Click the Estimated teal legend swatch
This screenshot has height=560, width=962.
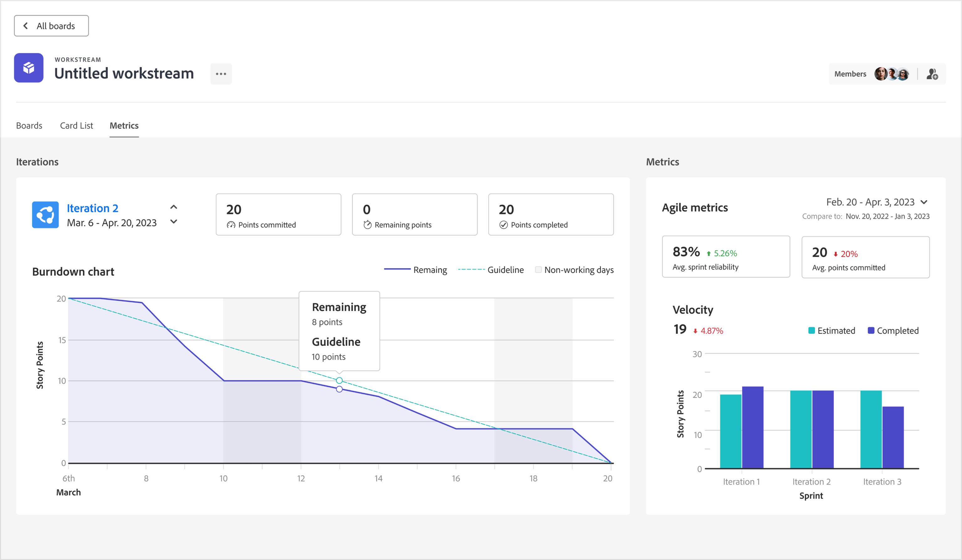click(812, 330)
